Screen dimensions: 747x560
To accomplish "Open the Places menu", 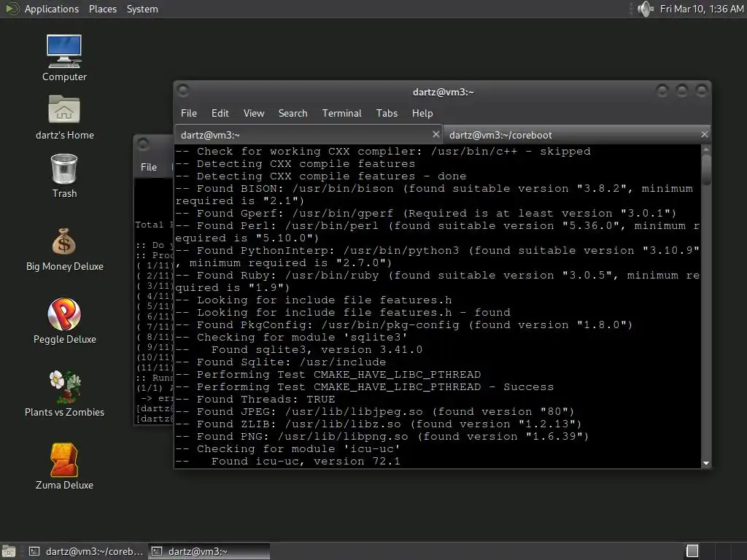I will click(x=102, y=9).
